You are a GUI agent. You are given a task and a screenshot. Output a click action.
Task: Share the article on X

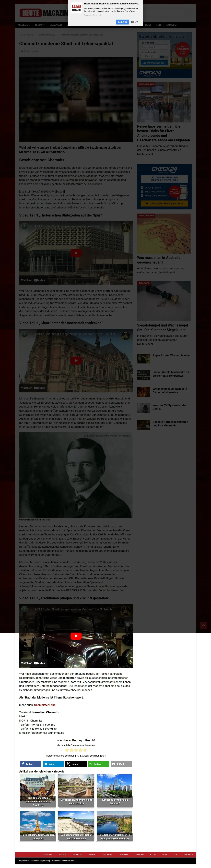[75, 764]
